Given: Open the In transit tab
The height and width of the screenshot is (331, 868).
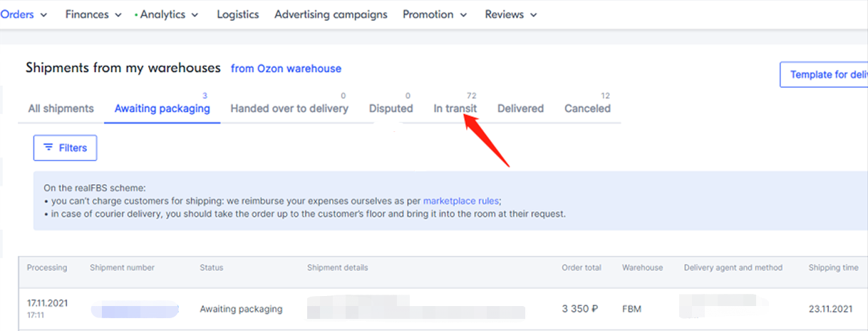Looking at the screenshot, I should coord(455,108).
